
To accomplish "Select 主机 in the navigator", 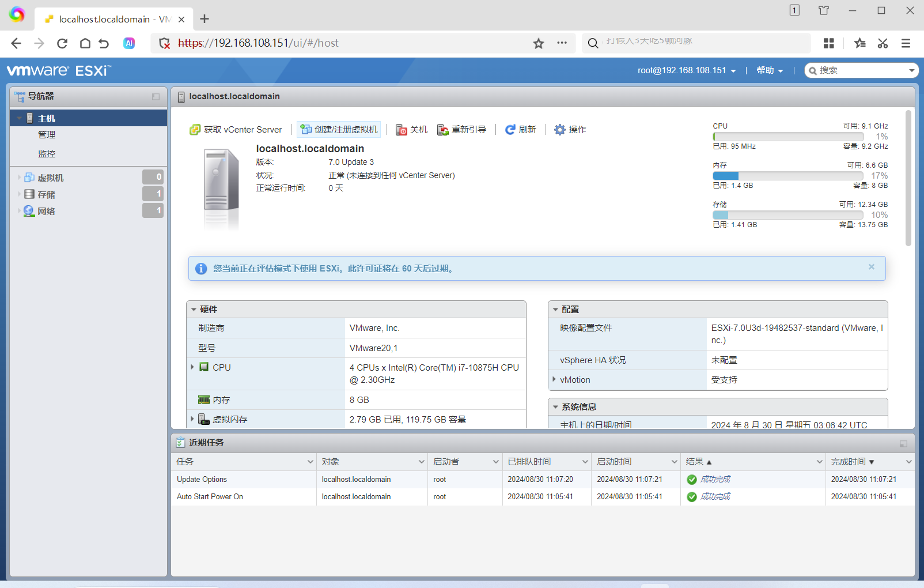I will coord(89,118).
